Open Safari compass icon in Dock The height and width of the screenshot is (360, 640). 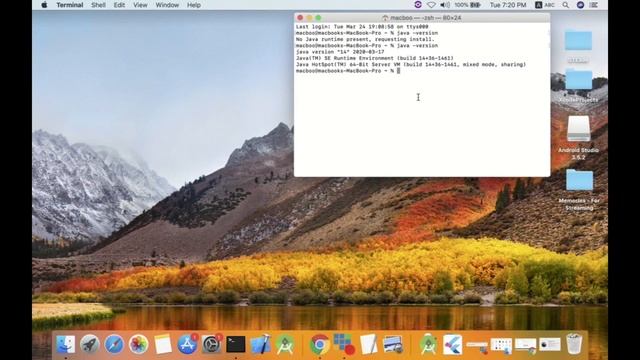[x=114, y=344]
